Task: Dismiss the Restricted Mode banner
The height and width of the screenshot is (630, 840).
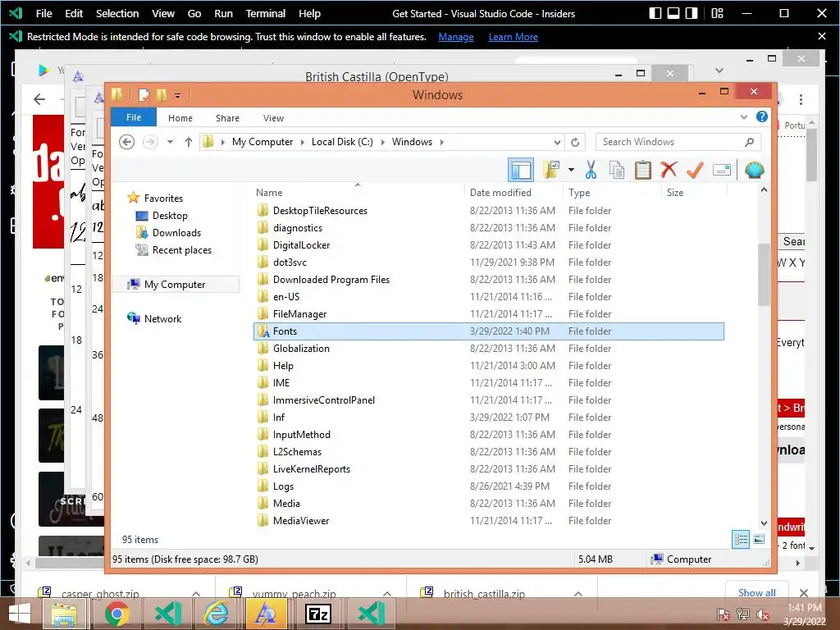Action: click(822, 36)
